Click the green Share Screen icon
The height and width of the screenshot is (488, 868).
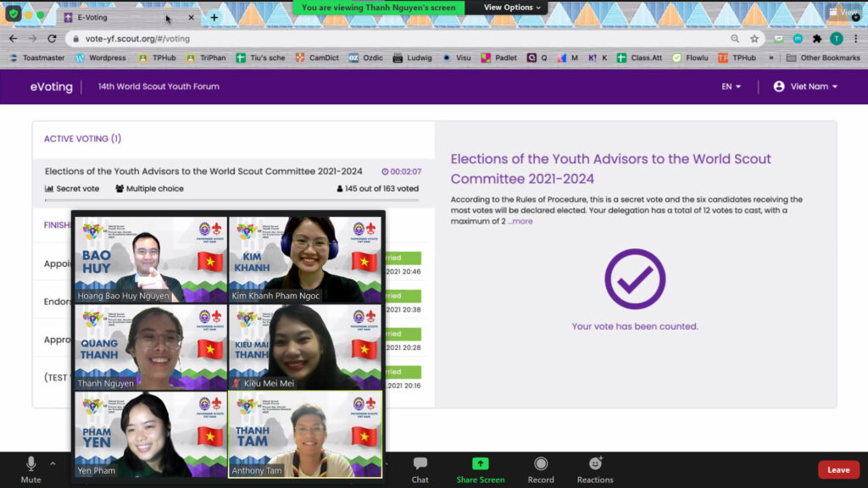click(480, 464)
